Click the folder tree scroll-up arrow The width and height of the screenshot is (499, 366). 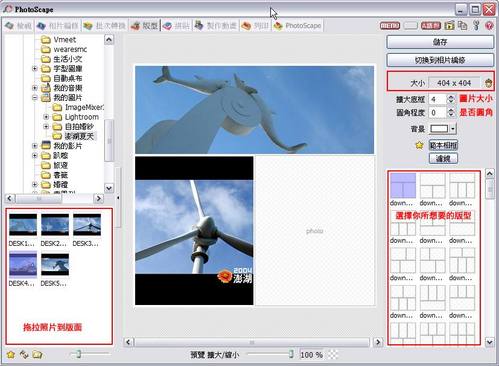[x=109, y=40]
